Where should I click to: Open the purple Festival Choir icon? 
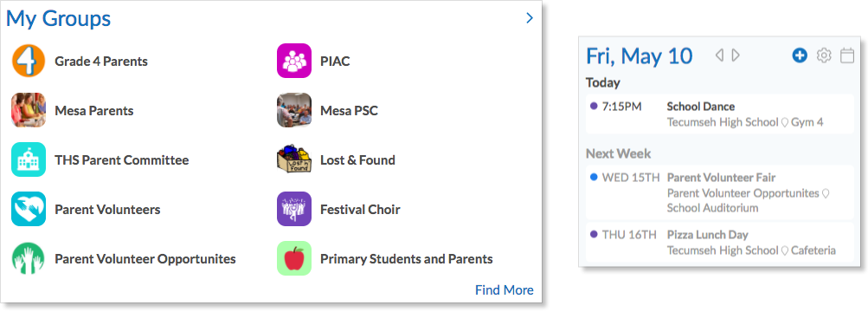pos(294,209)
